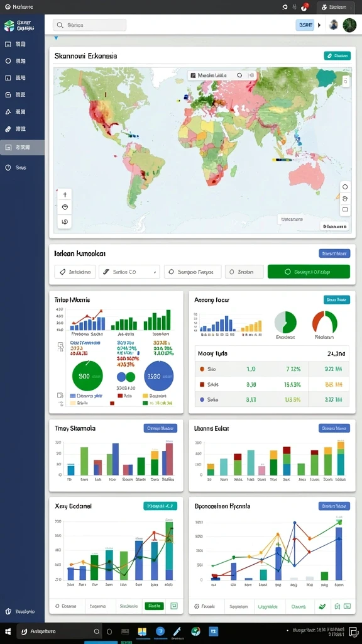Select the highlighted sidebar menu item
The height and width of the screenshot is (644, 362).
point(22,147)
